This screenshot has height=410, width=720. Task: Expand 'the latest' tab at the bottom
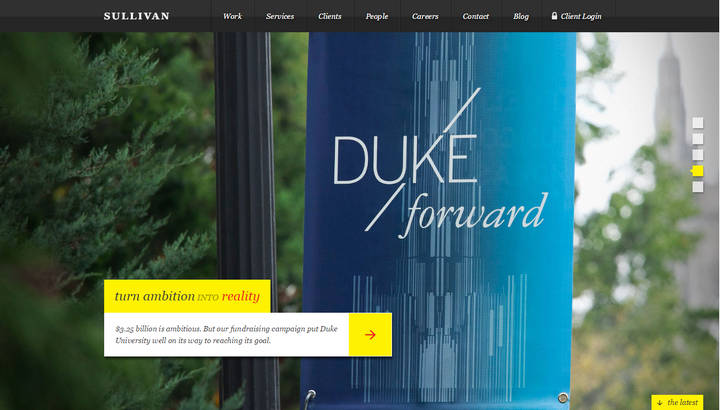point(677,402)
